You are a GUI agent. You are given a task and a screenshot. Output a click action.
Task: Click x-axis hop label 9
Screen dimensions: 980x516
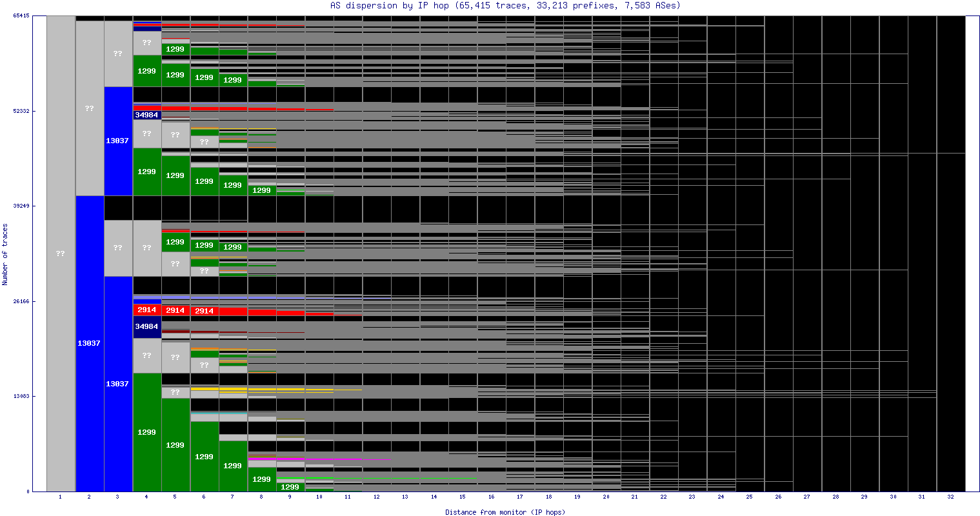290,497
